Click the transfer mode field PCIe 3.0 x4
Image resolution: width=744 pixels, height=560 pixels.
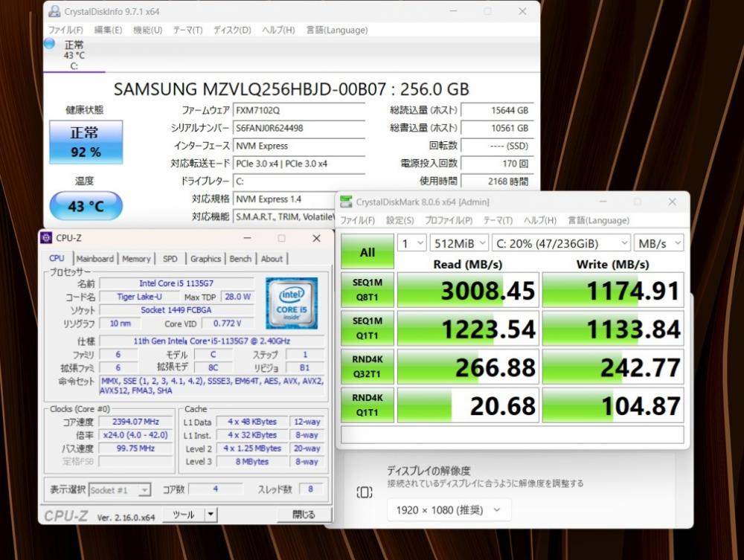point(299,163)
